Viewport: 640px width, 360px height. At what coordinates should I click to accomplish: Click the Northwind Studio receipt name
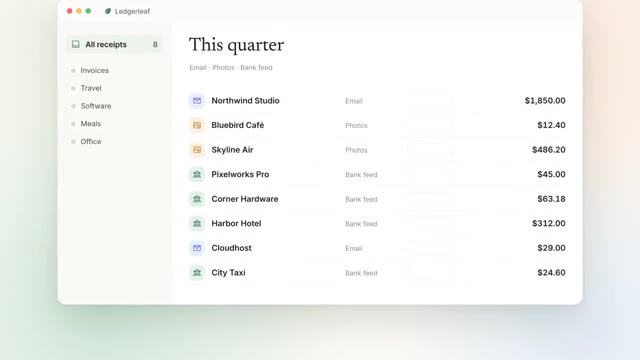245,101
